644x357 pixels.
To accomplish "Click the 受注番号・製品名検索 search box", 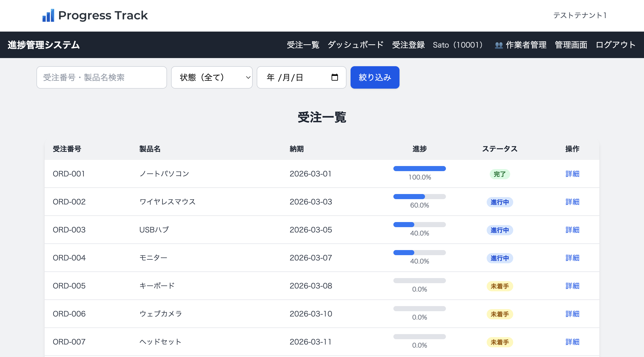I will (x=101, y=77).
